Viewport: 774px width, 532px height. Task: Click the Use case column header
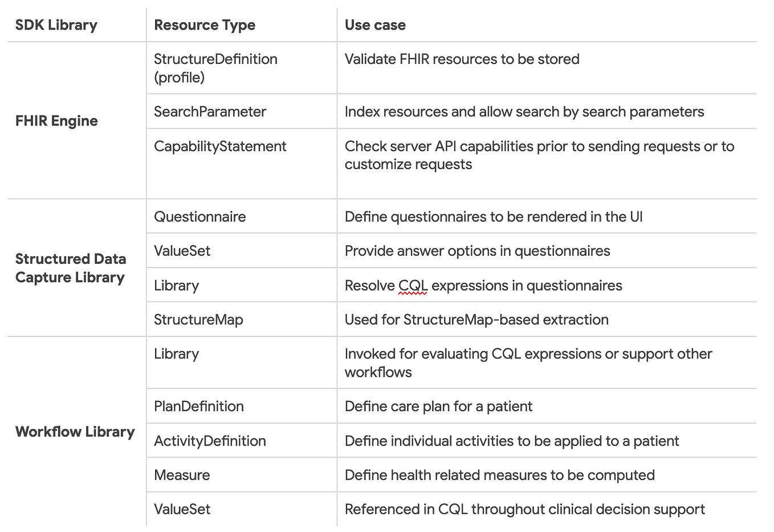coord(375,25)
